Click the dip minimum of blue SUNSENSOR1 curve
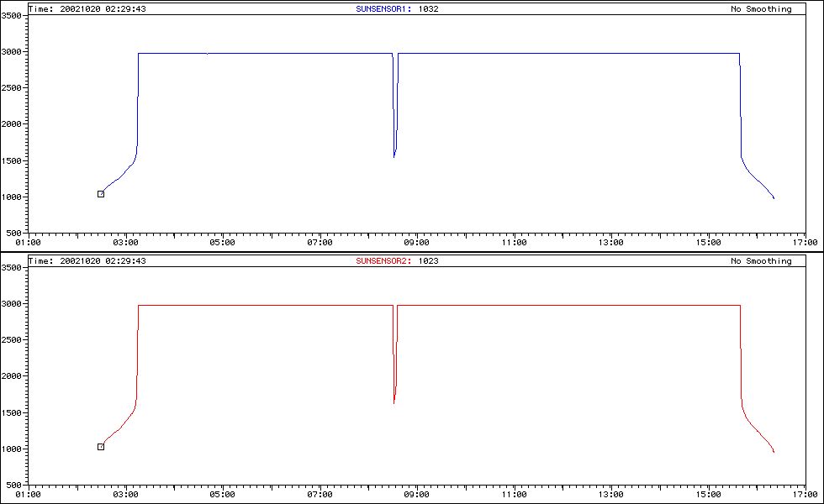The width and height of the screenshot is (824, 504). [394, 157]
